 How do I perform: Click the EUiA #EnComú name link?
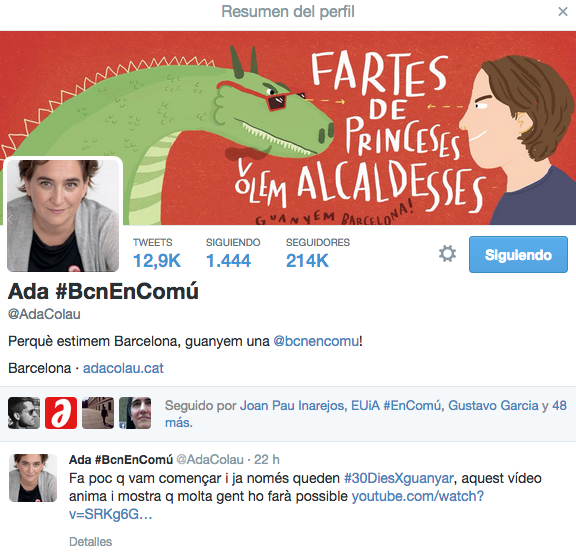[396, 406]
